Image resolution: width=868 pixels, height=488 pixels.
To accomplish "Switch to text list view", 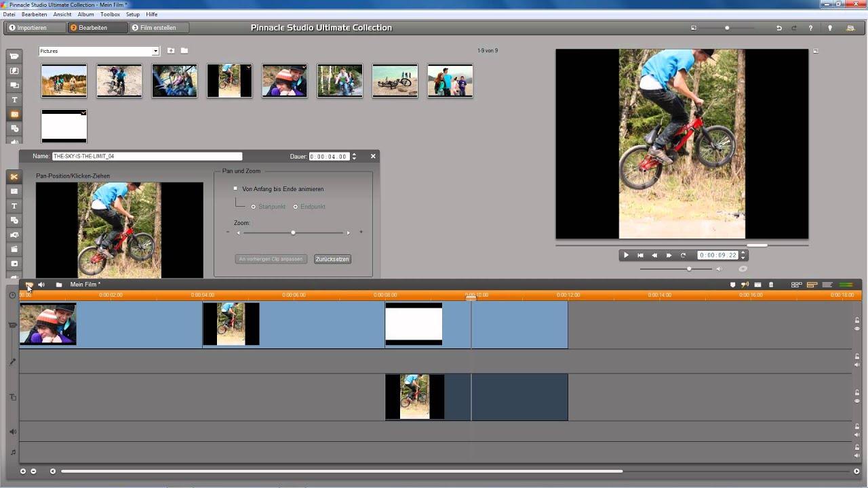I will pyautogui.click(x=827, y=285).
